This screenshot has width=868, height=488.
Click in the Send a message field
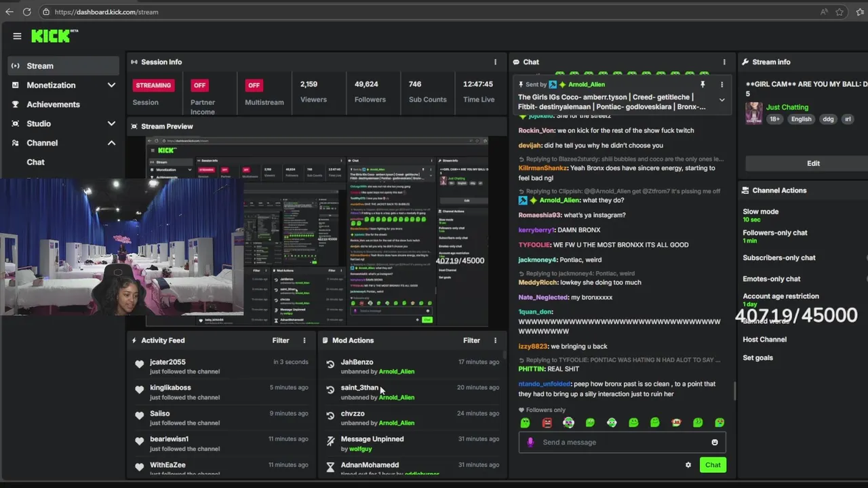point(623,443)
